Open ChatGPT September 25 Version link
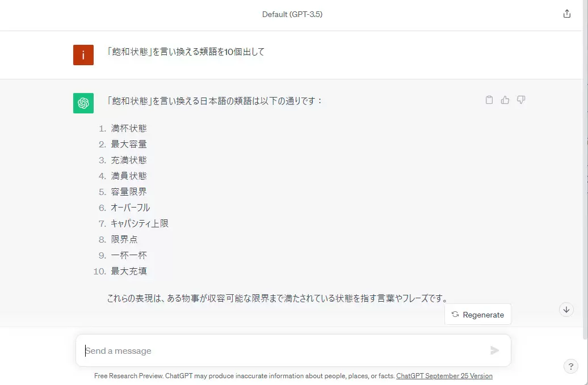Image resolution: width=588 pixels, height=385 pixels. (x=444, y=375)
